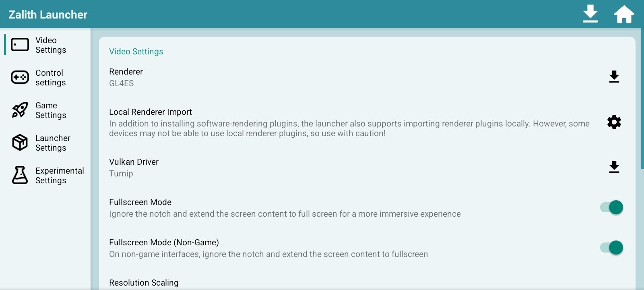Click the Local Renderer Import description
Screen dimensions: 644x290
tap(349, 128)
